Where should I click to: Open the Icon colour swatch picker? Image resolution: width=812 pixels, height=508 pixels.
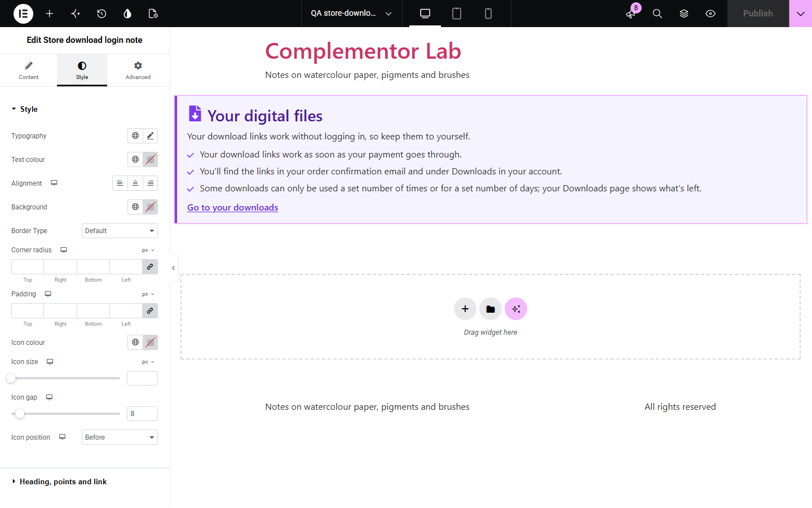point(150,342)
